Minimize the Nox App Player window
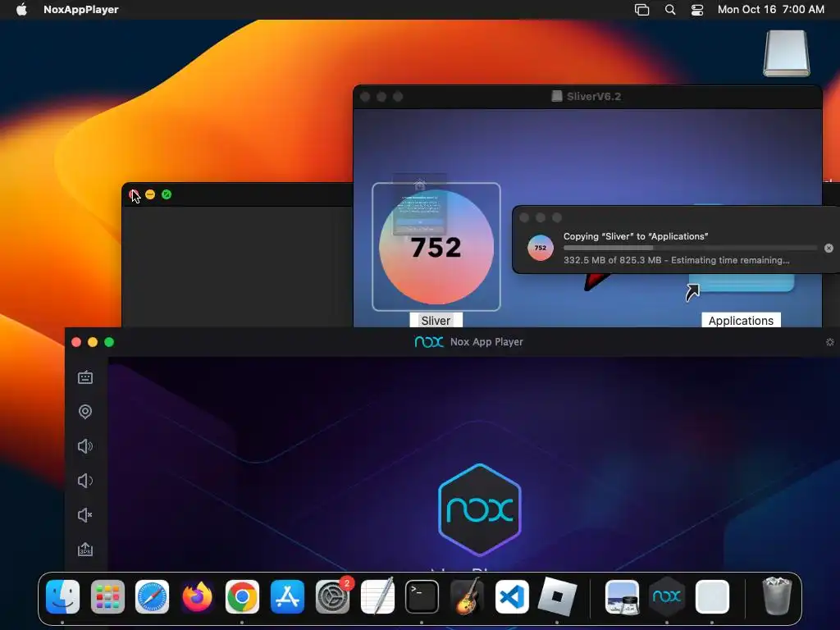The width and height of the screenshot is (840, 630). [93, 342]
